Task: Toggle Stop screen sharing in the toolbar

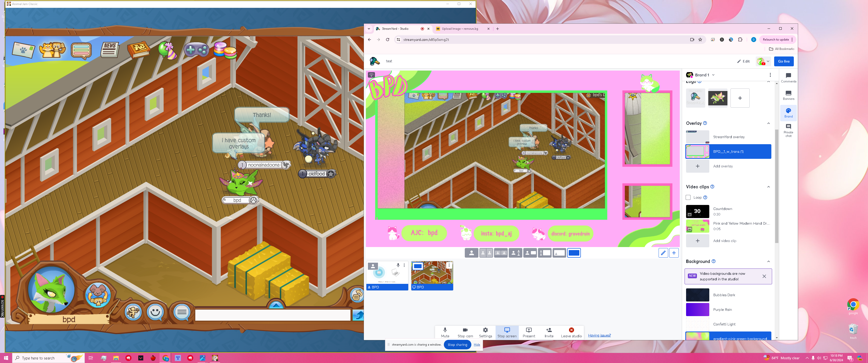Action: [507, 332]
